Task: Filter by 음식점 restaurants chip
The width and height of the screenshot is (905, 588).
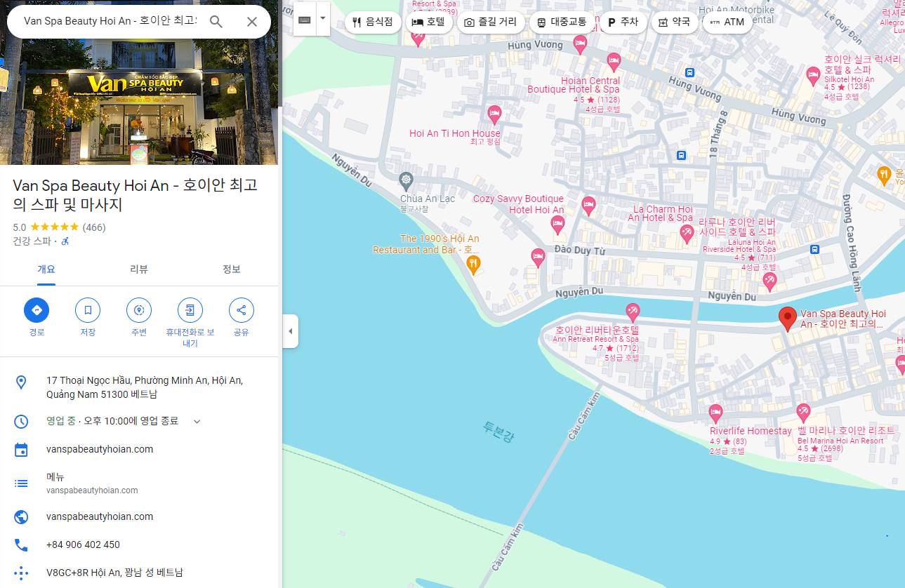Action: tap(373, 22)
